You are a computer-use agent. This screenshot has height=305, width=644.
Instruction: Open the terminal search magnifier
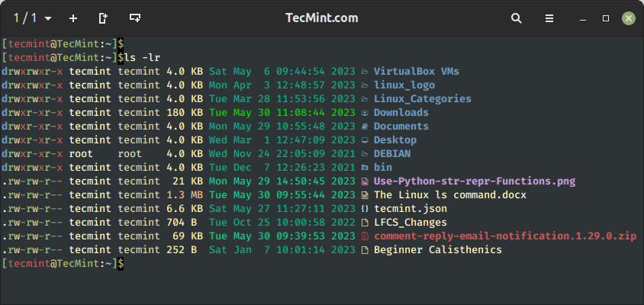click(517, 18)
